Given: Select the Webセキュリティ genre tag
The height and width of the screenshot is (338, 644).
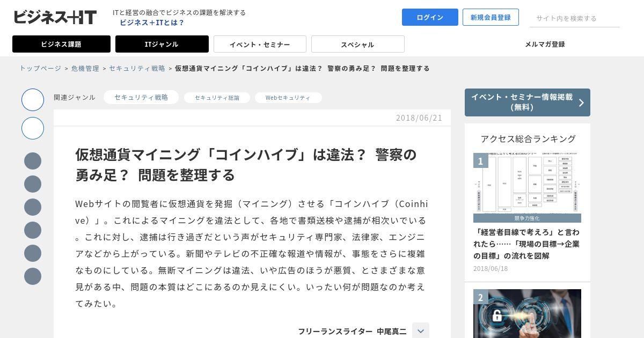Looking at the screenshot, I should click(x=288, y=98).
